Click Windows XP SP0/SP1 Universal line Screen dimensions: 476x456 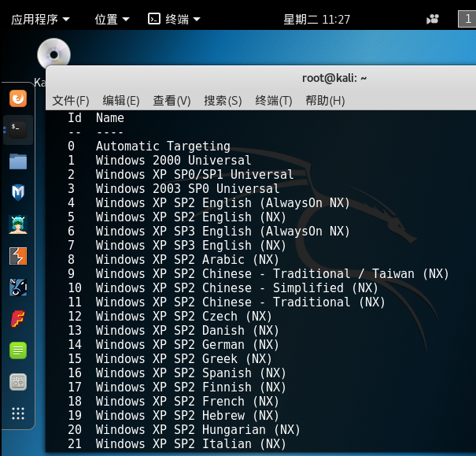[x=194, y=174]
